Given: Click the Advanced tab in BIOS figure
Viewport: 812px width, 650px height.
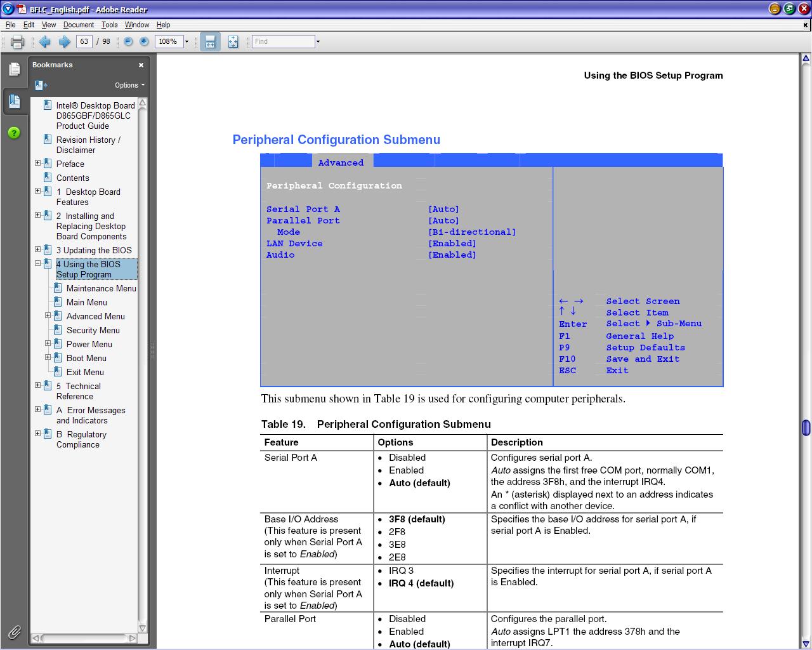Looking at the screenshot, I should [341, 162].
